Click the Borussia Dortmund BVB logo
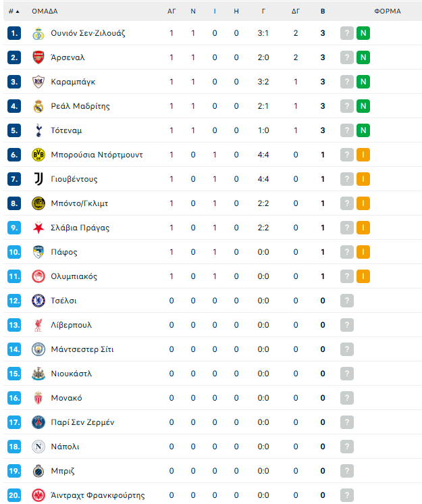This screenshot has height=504, width=422. pos(38,155)
